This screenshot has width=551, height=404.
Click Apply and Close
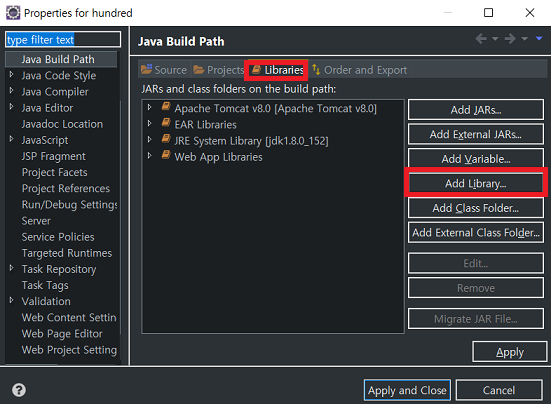pyautogui.click(x=407, y=390)
